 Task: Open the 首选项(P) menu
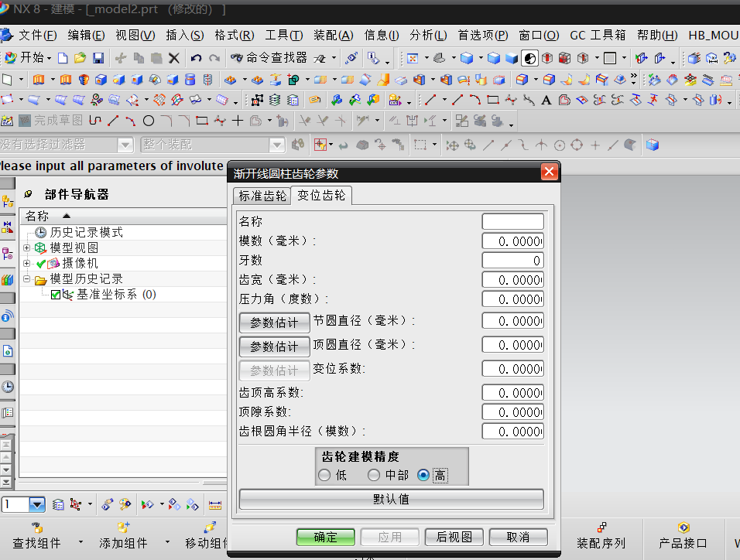483,36
